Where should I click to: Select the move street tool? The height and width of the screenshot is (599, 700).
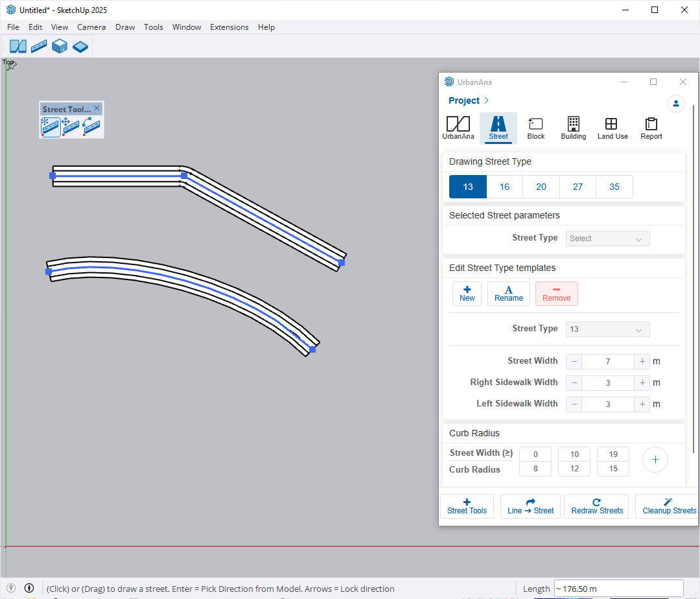71,126
